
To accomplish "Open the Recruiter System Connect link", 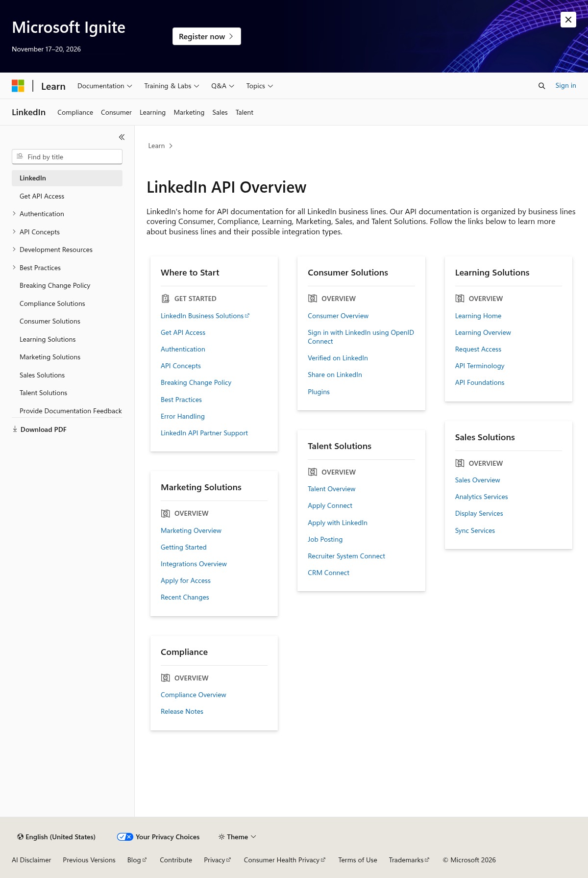I will 346,556.
